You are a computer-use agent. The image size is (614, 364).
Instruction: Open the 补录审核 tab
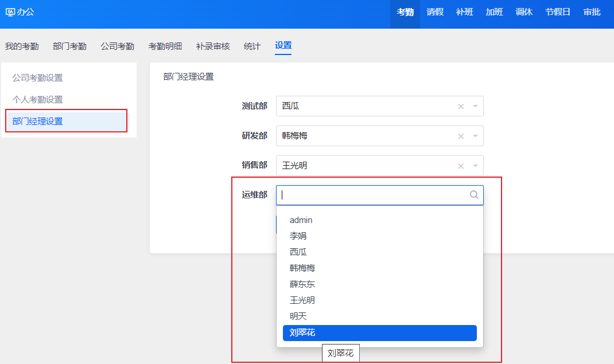[213, 46]
